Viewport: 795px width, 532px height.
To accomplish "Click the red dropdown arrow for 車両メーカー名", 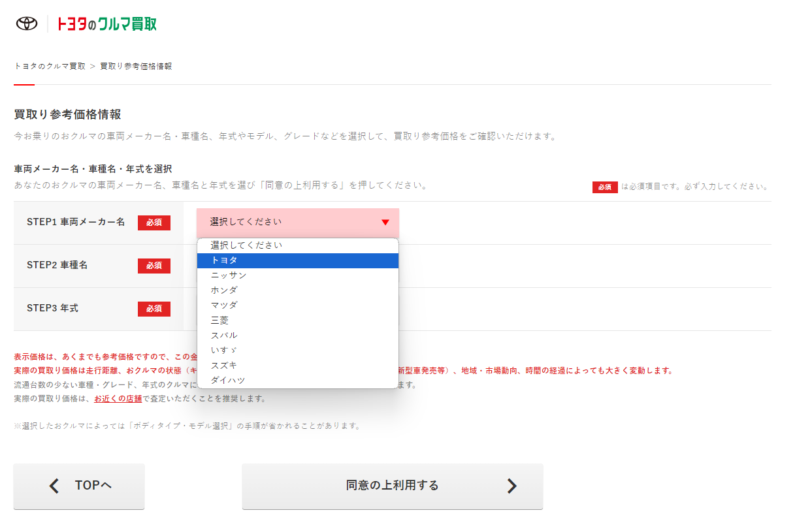I will pos(385,223).
